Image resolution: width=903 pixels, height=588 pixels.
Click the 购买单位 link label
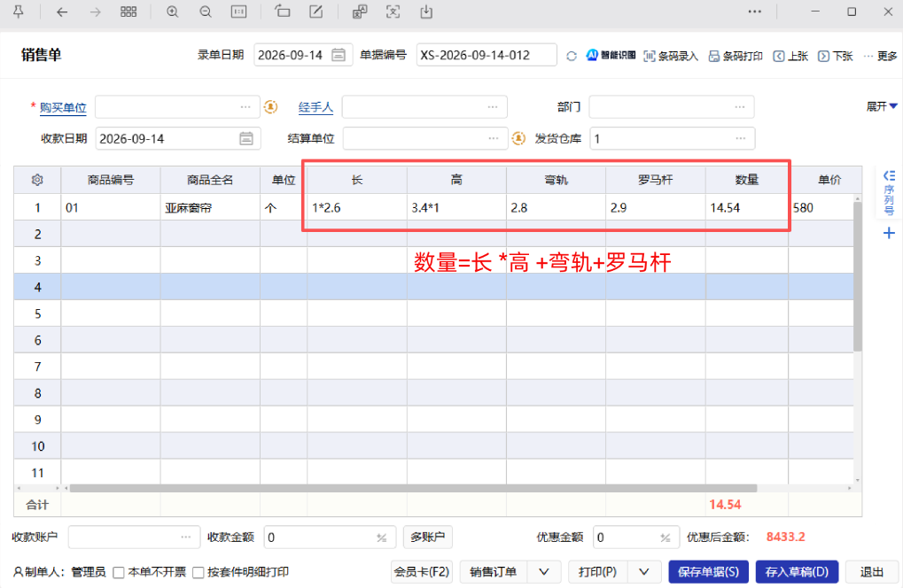click(63, 107)
